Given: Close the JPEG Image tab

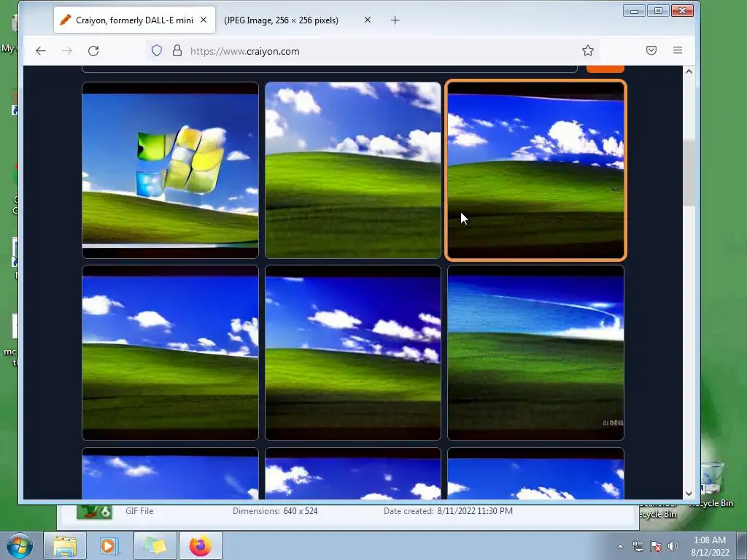Looking at the screenshot, I should [368, 20].
